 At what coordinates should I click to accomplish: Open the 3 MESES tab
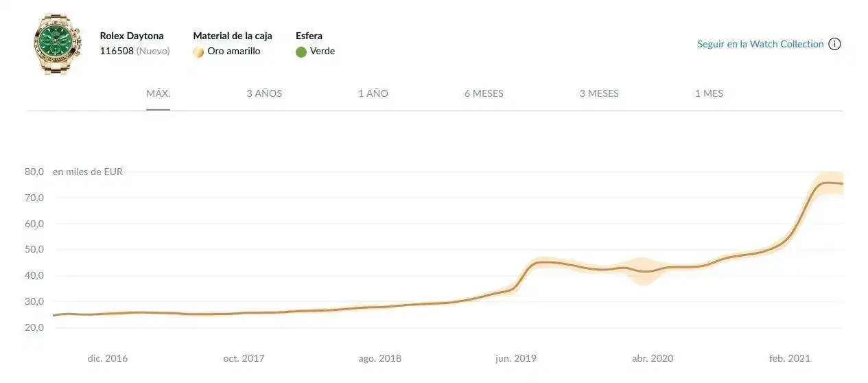(x=599, y=93)
